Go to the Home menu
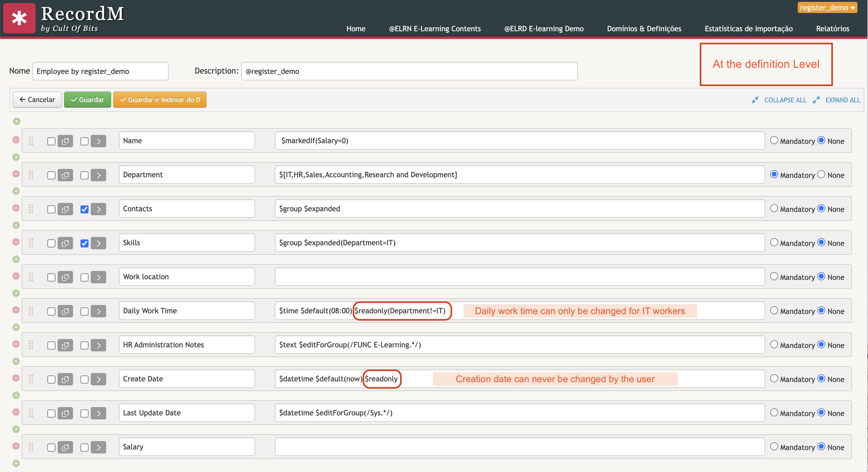Viewport: 868px width, 472px height. coord(356,29)
